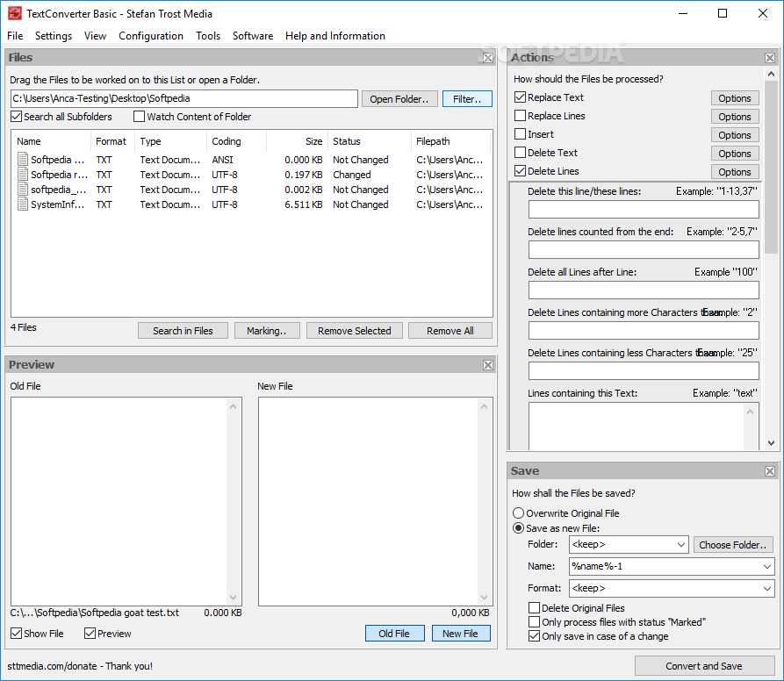Sort file list by Name column header
This screenshot has height=681, width=784.
tap(52, 141)
